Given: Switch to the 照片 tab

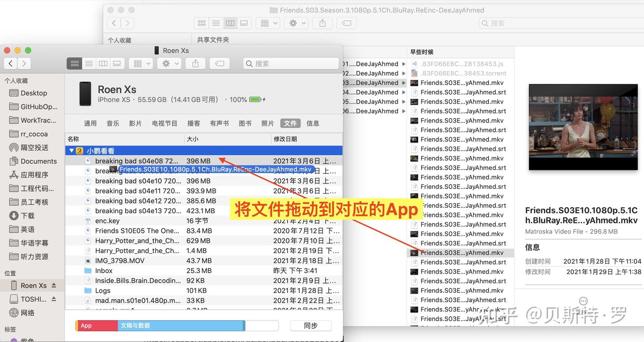Looking at the screenshot, I should tap(267, 123).
